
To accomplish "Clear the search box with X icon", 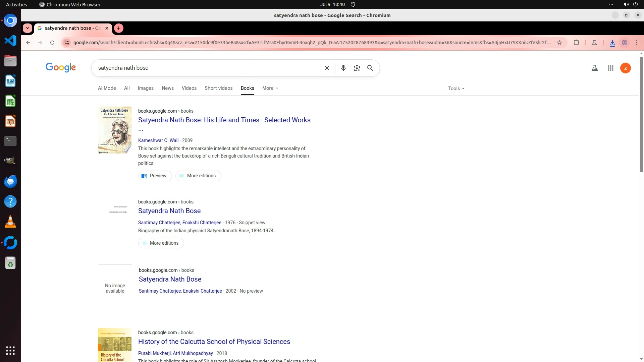I will (327, 68).
